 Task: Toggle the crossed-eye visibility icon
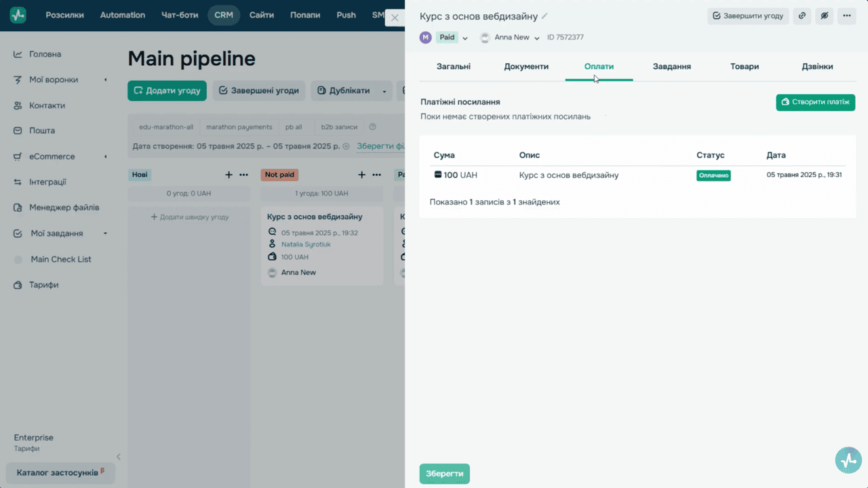[825, 16]
